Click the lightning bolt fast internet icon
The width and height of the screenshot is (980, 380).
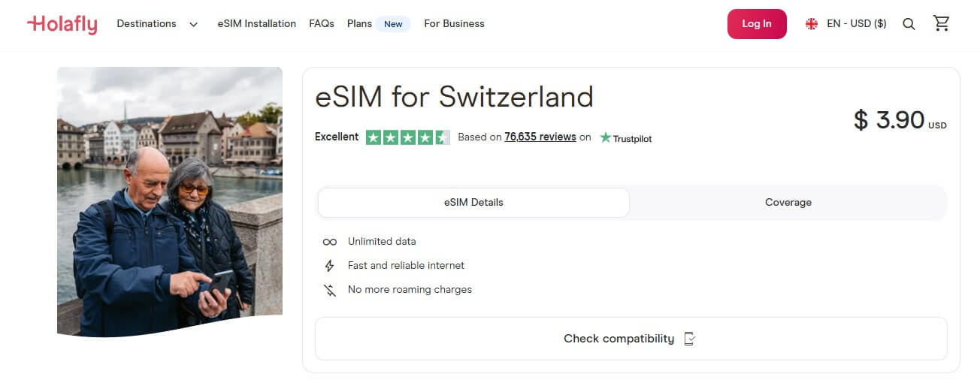coord(329,266)
